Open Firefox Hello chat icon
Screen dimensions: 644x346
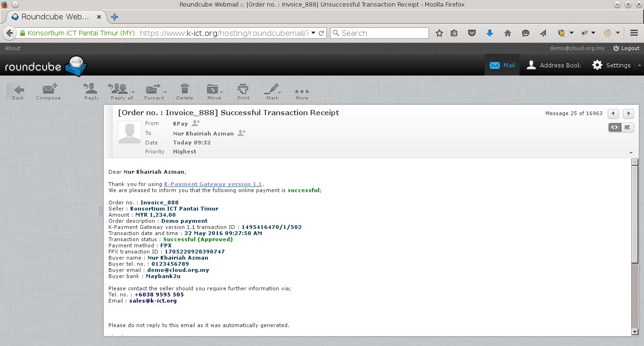click(526, 33)
